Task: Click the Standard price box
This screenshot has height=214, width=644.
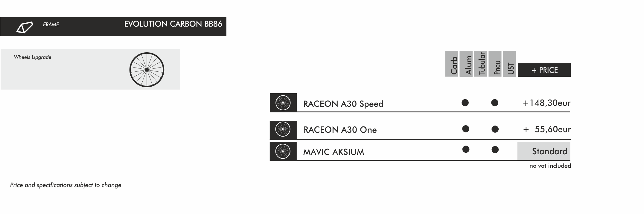Action: click(543, 151)
